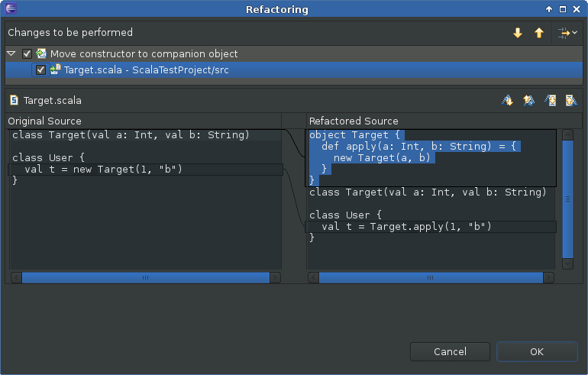Select next change down-arrow icon
This screenshot has height=375, width=588.
pyautogui.click(x=518, y=33)
